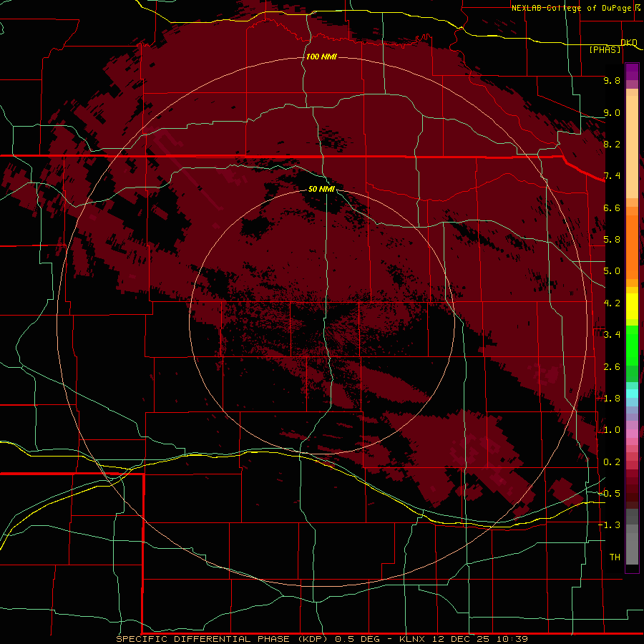Click the yellow band of the color bar
This screenshot has height=644, width=644.
tap(632, 306)
